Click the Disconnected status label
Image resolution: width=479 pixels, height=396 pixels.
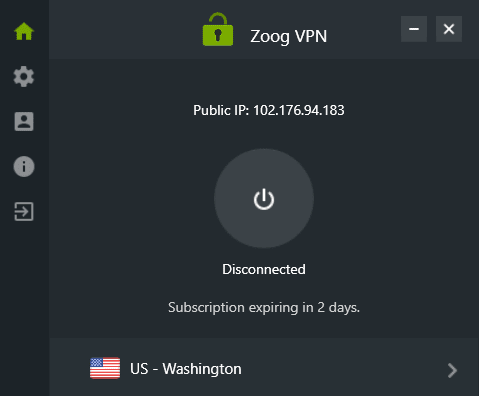264,269
